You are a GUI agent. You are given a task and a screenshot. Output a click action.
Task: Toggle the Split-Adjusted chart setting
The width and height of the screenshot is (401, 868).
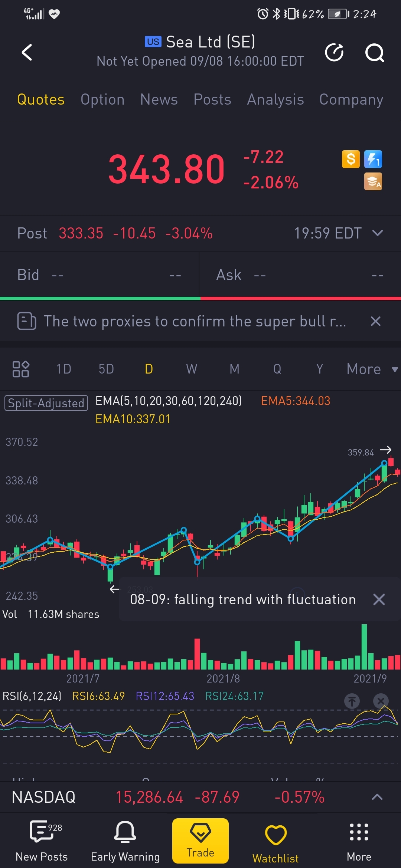coord(46,403)
